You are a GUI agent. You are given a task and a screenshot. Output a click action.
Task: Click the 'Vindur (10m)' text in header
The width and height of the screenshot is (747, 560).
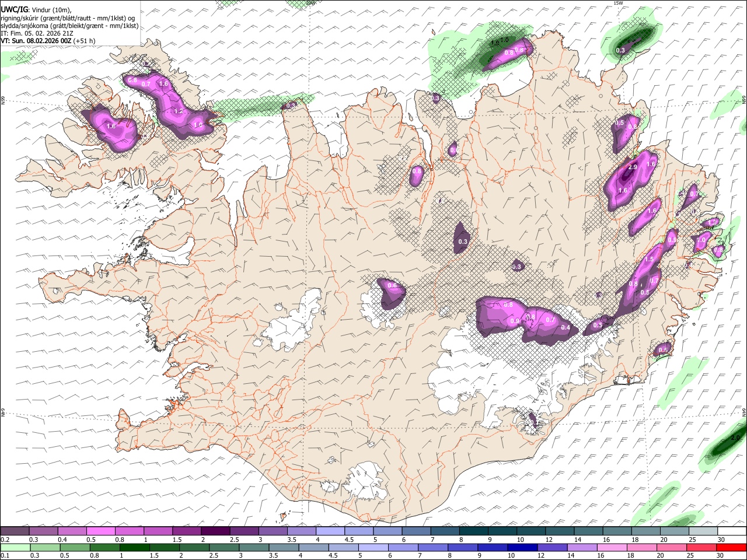(x=51, y=10)
